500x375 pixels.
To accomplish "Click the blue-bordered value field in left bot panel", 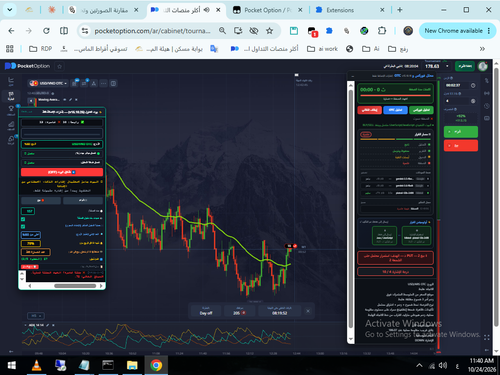I will click(31, 235).
